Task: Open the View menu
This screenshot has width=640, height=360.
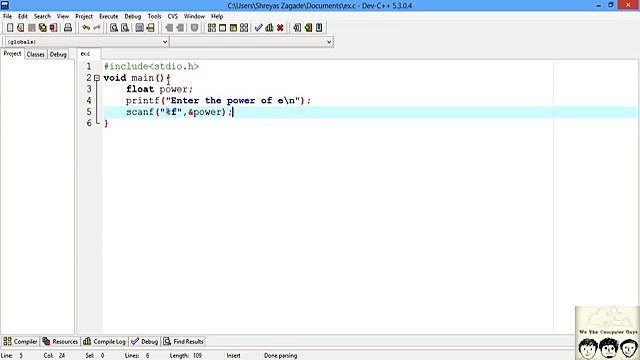Action: coord(62,16)
